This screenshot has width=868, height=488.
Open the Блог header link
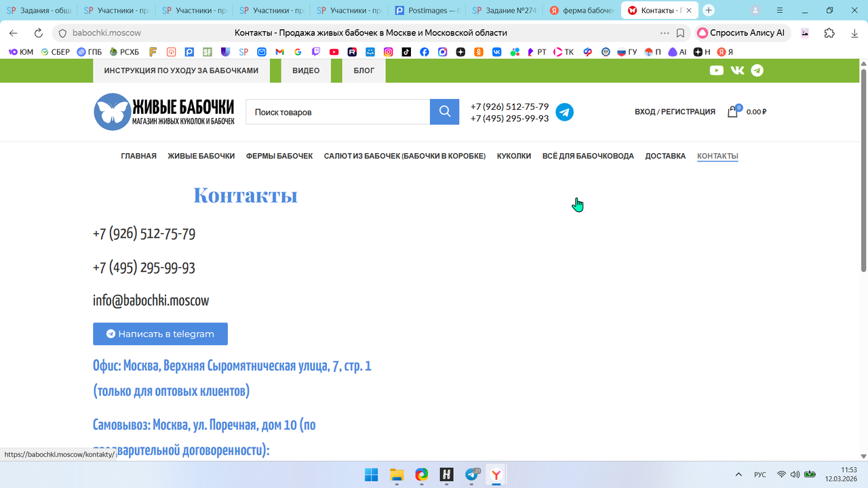click(x=364, y=70)
